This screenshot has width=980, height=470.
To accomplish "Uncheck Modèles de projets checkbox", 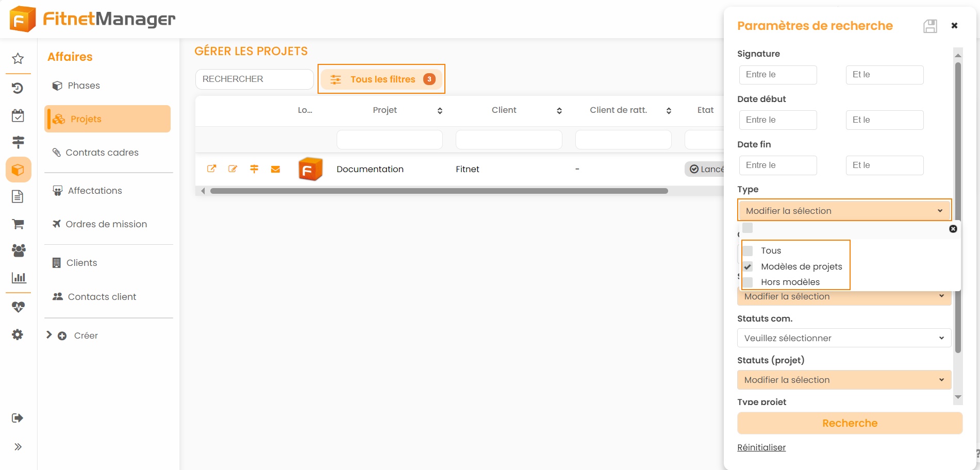I will click(x=748, y=267).
